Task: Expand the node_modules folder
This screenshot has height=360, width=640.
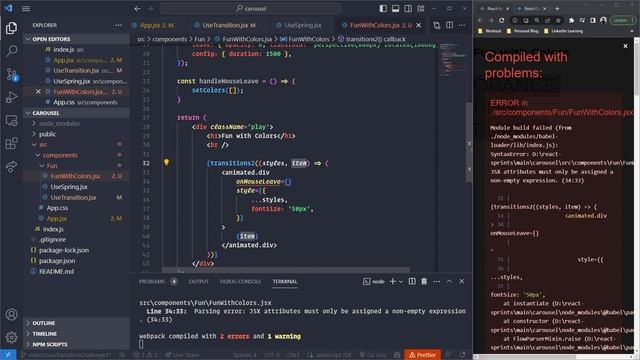Action: click(x=76, y=124)
